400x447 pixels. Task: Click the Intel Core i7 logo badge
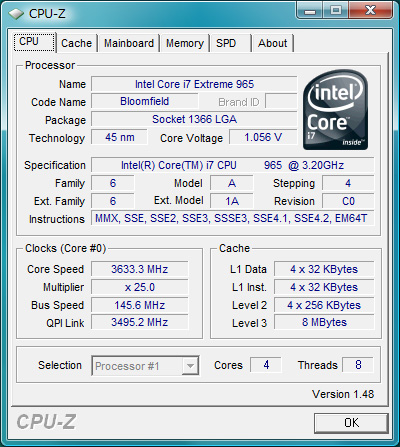pos(336,110)
